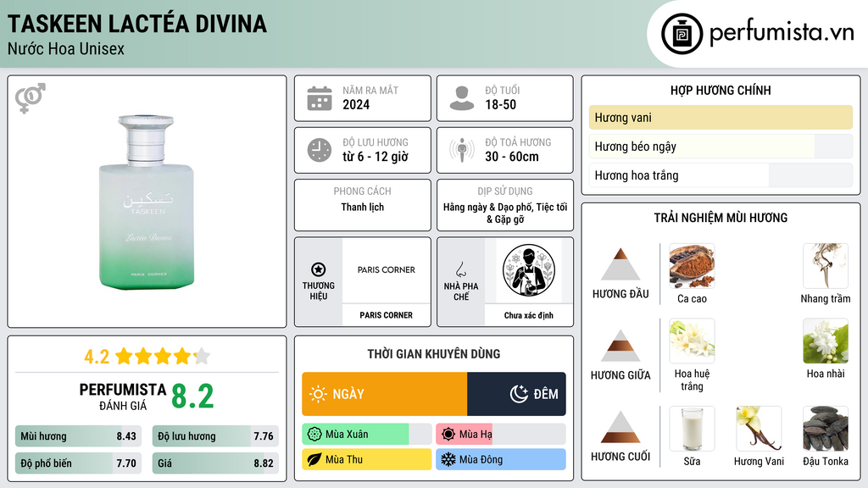Click the leaf icon for Mùa Thu
The width and height of the screenshot is (868, 488).
pyautogui.click(x=314, y=460)
